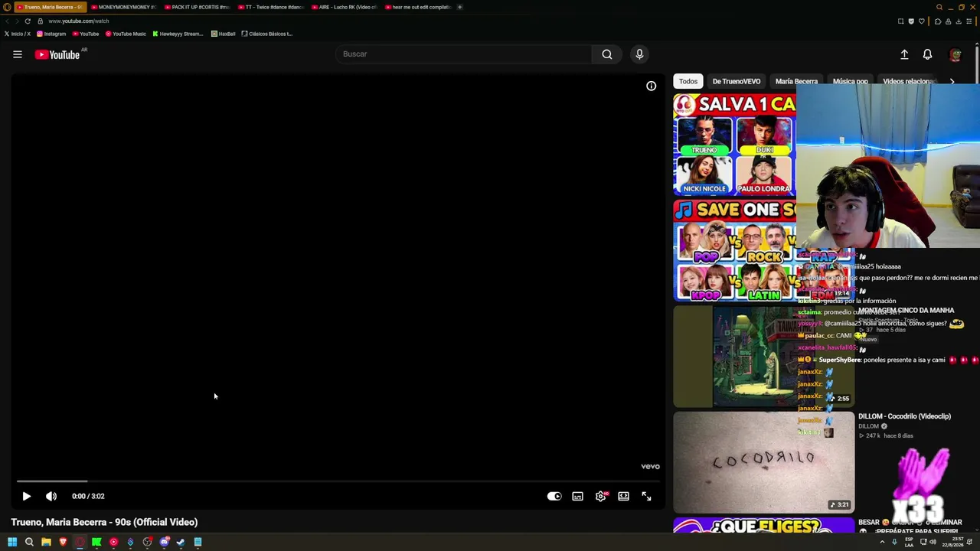Viewport: 980px width, 551px height.
Task: Open the Inicio / X bookmark
Action: 18,34
